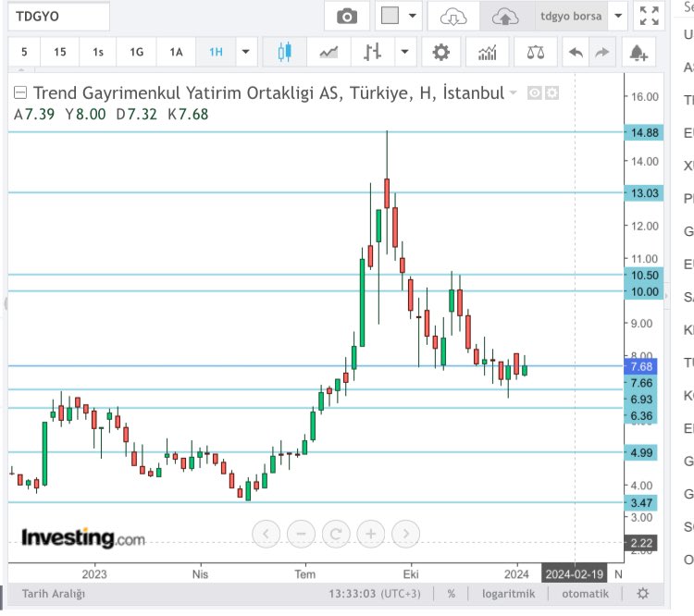The width and height of the screenshot is (694, 616).
Task: Select the 1s hourly interval
Action: [98, 52]
